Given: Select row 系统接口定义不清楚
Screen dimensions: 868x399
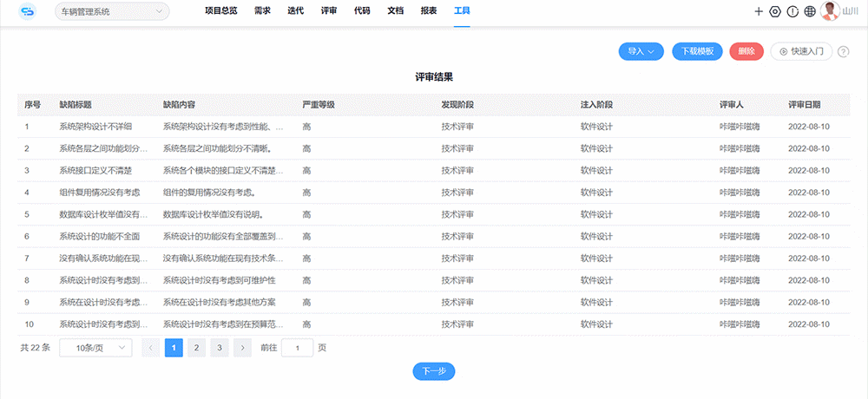Looking at the screenshot, I should (x=433, y=171).
